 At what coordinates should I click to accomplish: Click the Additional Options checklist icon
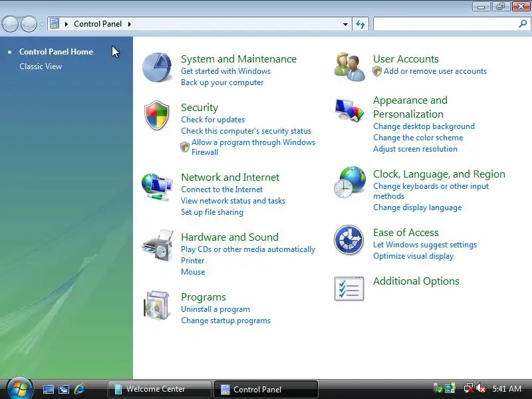tap(349, 289)
